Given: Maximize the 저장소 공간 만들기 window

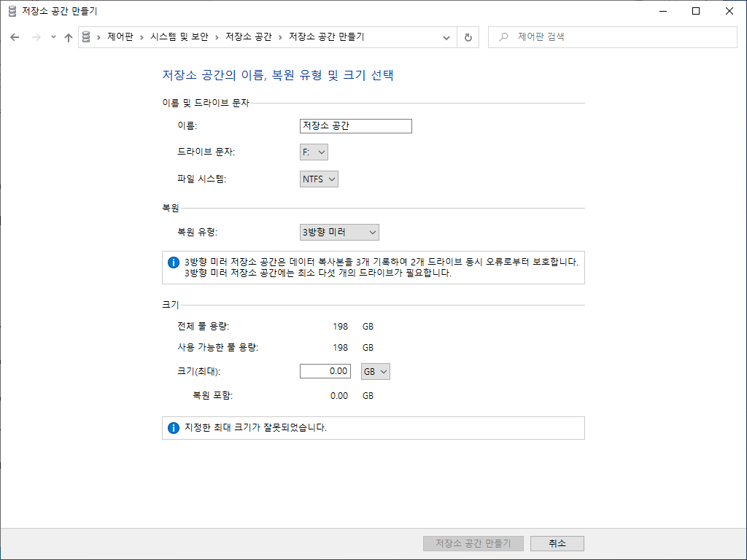Looking at the screenshot, I should 696,11.
